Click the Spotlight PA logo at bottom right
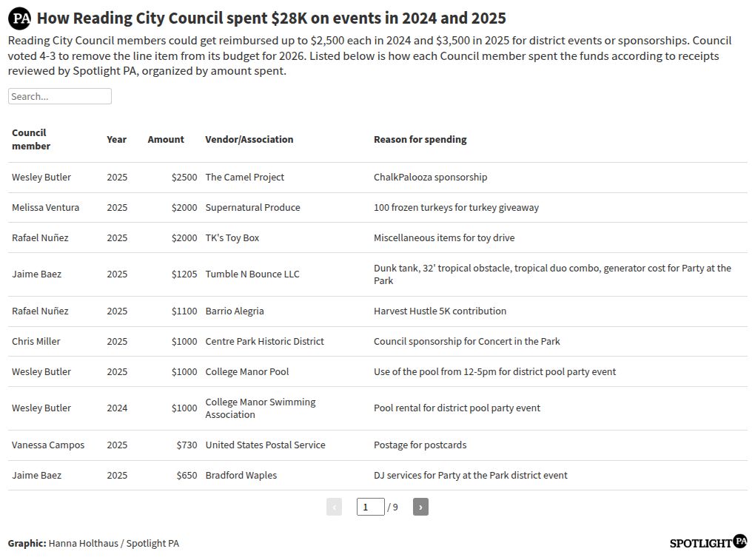 click(x=707, y=542)
